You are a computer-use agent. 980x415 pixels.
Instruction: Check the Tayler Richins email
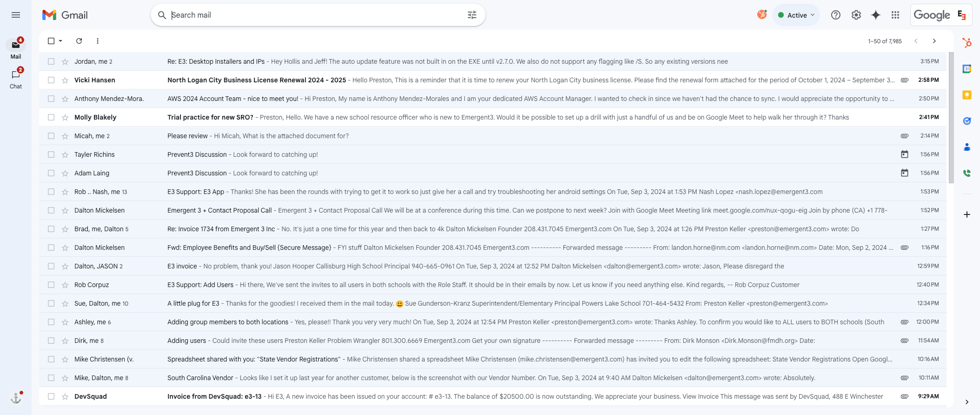51,154
